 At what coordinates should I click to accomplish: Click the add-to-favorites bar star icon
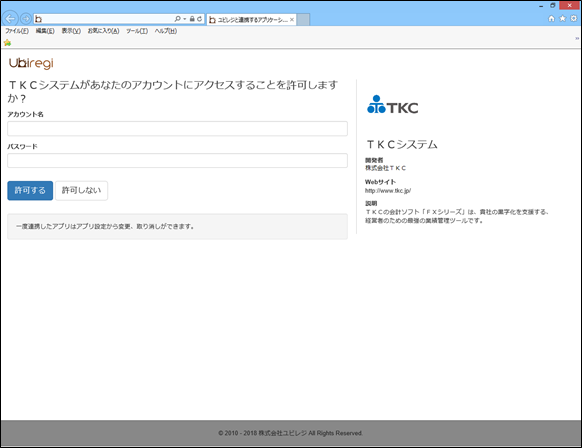(x=7, y=43)
